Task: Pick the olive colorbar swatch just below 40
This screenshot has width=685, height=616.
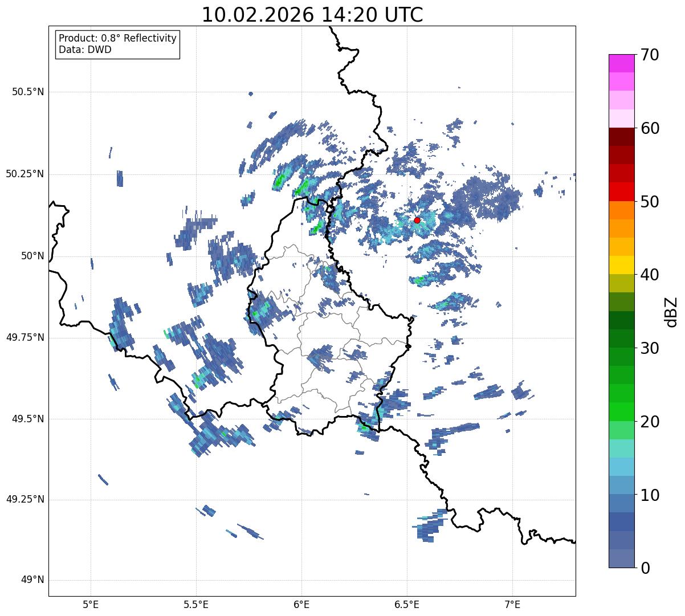Action: (x=621, y=284)
